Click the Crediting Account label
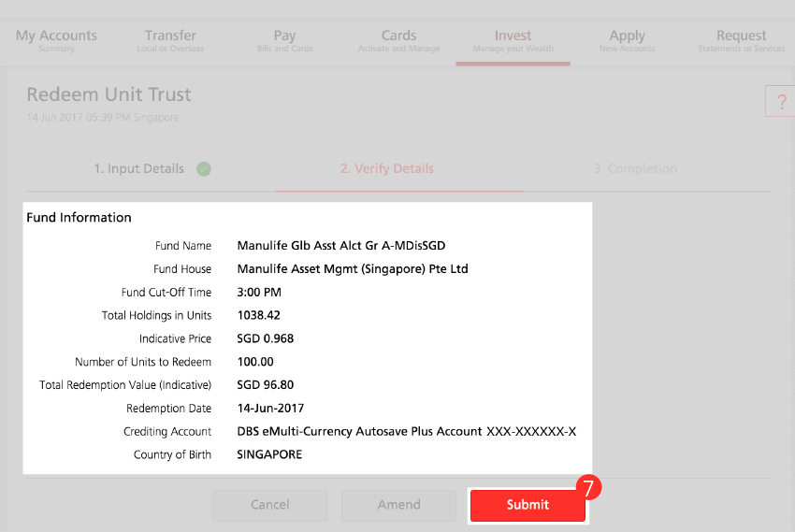This screenshot has height=532, width=795. (x=167, y=432)
